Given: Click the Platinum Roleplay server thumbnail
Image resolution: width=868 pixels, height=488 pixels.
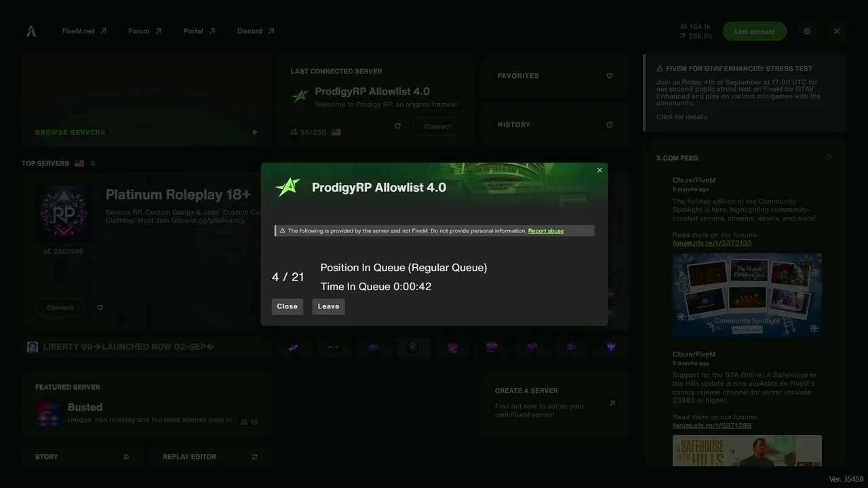Looking at the screenshot, I should 64,213.
